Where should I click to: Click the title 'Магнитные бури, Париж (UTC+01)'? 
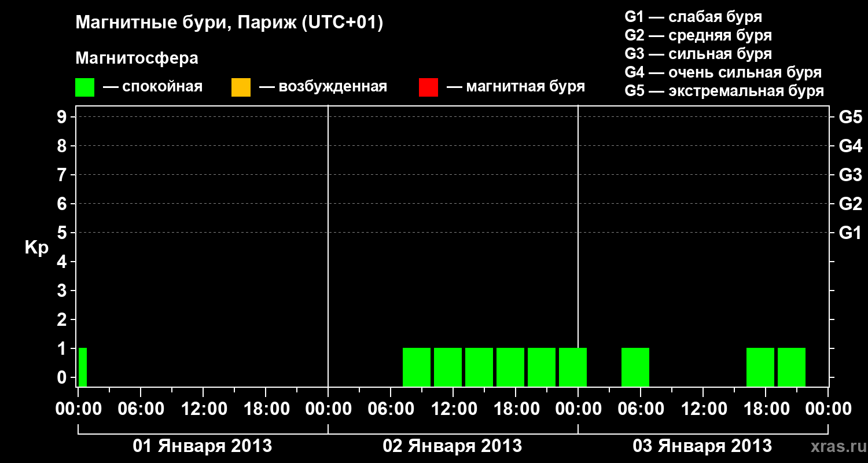(x=229, y=23)
